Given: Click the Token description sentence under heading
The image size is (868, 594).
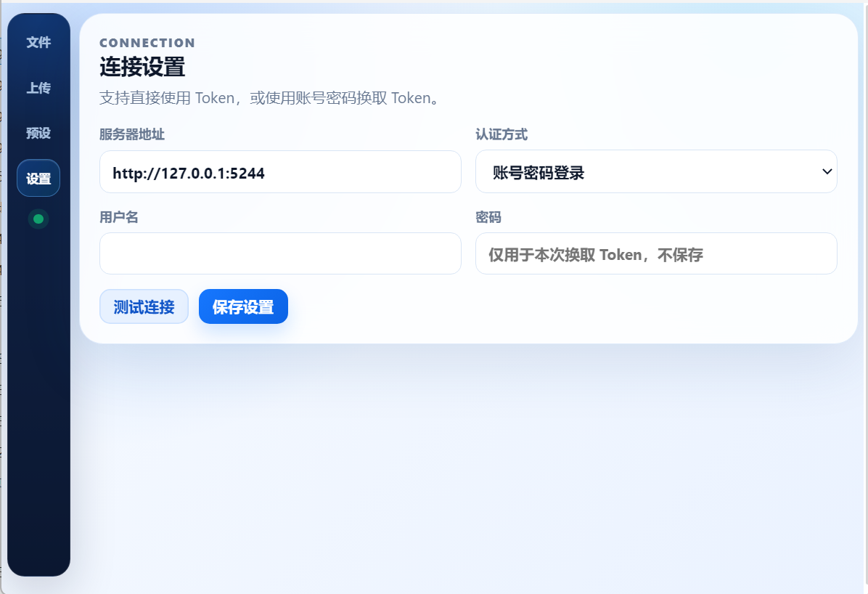Looking at the screenshot, I should [x=270, y=98].
